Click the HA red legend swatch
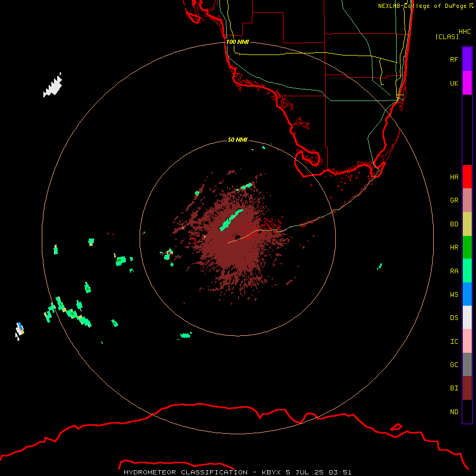Image resolution: width=476 pixels, height=476 pixels. point(467,177)
